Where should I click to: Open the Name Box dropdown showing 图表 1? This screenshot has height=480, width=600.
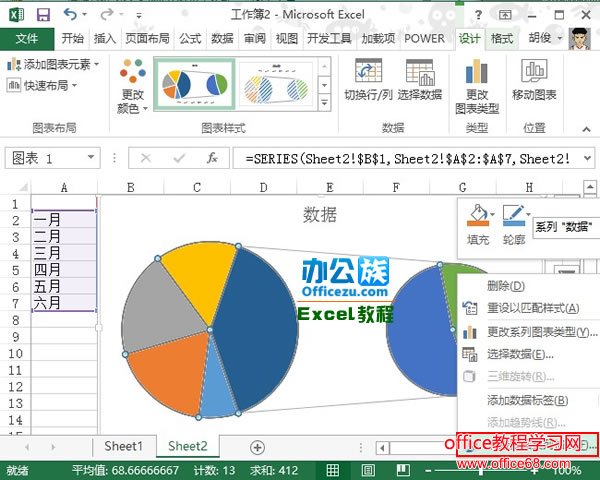pyautogui.click(x=91, y=157)
